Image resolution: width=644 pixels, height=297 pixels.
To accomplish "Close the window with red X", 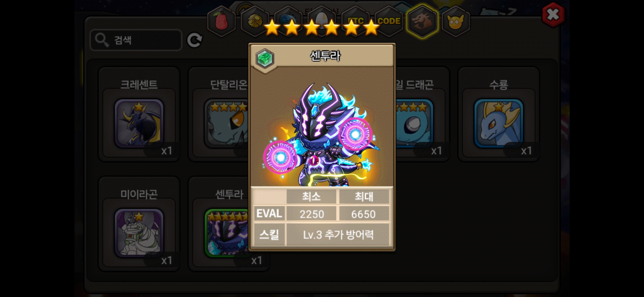I will [x=553, y=15].
